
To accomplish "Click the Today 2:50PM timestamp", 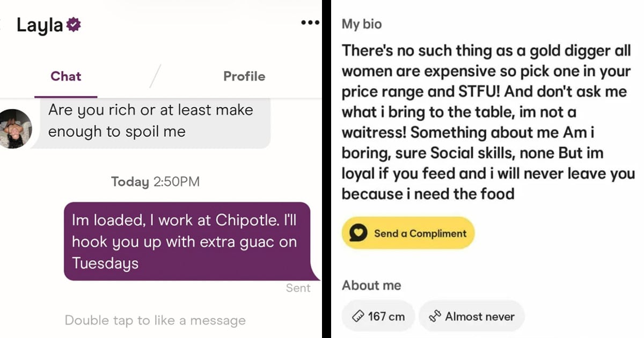I will point(155,182).
